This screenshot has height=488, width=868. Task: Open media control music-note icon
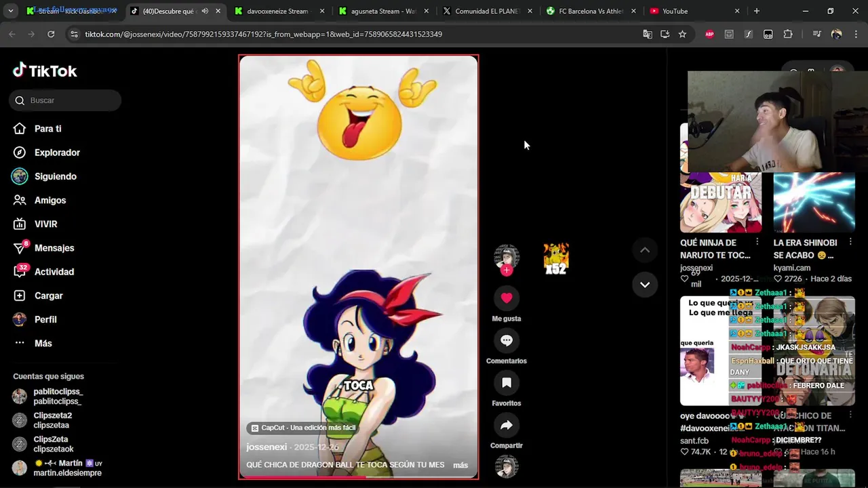pyautogui.click(x=816, y=34)
